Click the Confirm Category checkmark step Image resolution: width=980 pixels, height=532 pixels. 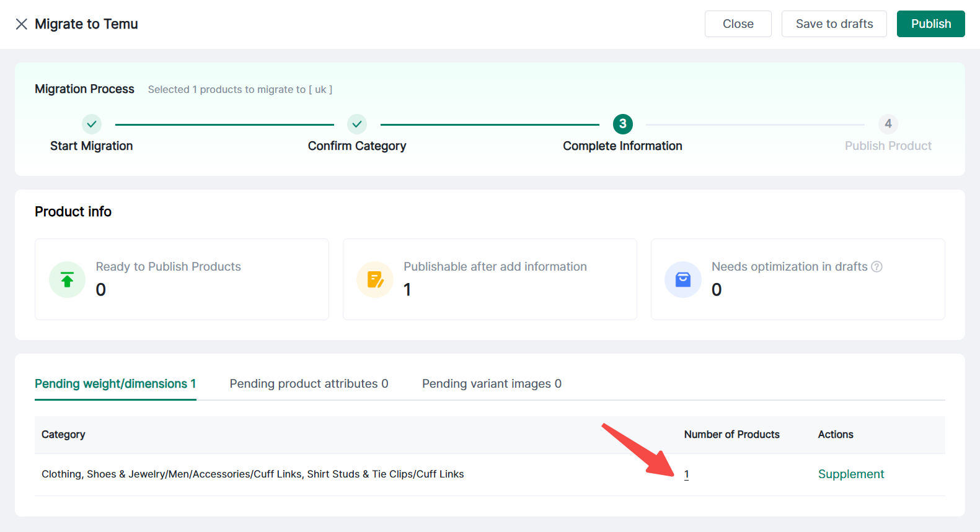pos(357,124)
